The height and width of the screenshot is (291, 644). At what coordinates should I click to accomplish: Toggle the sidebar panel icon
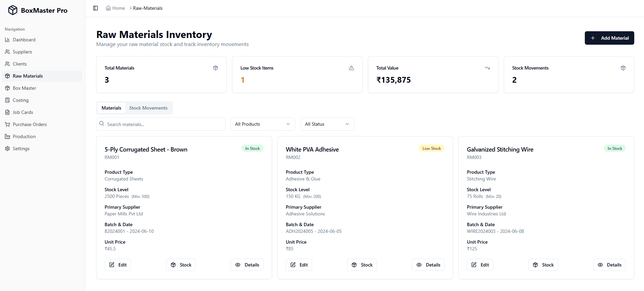tap(96, 8)
